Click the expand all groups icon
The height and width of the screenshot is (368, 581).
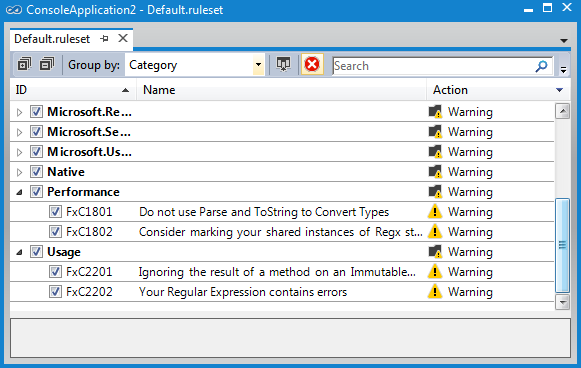pos(24,64)
